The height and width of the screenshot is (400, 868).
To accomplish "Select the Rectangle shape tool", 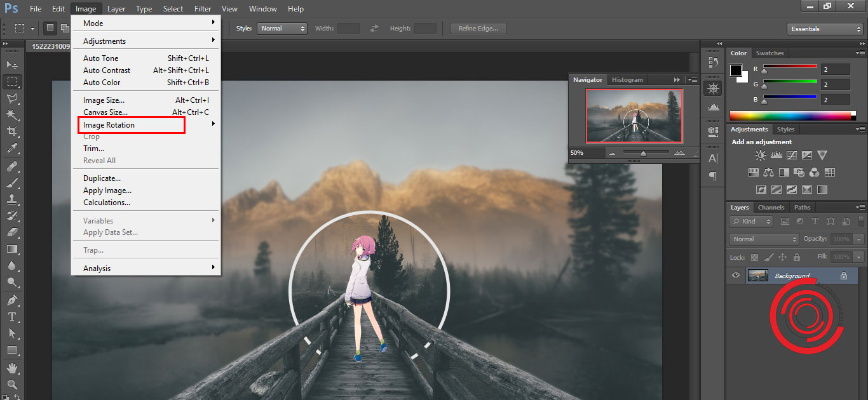I will pyautogui.click(x=12, y=350).
